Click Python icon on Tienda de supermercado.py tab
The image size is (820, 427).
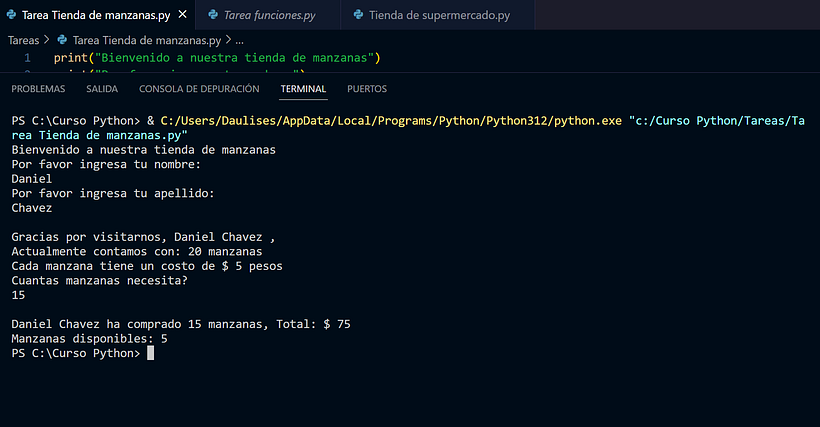[x=358, y=15]
